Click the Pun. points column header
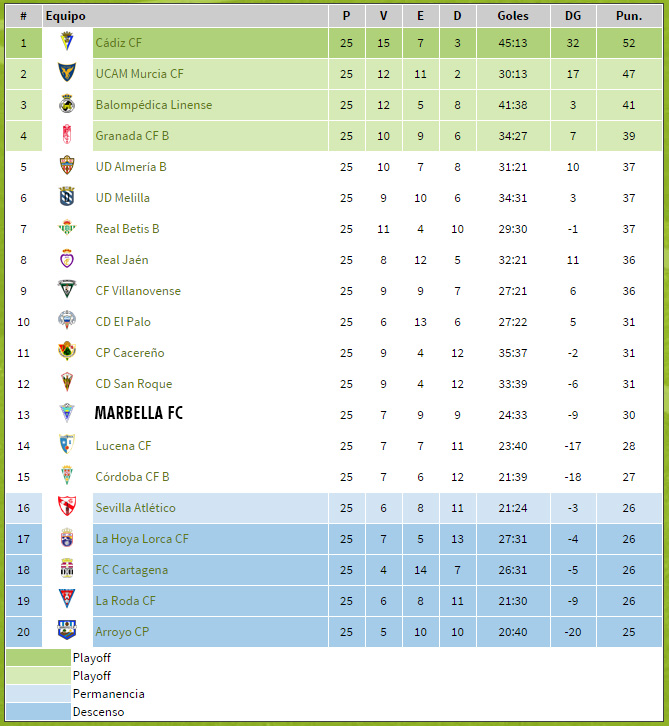The width and height of the screenshot is (669, 726). point(629,16)
